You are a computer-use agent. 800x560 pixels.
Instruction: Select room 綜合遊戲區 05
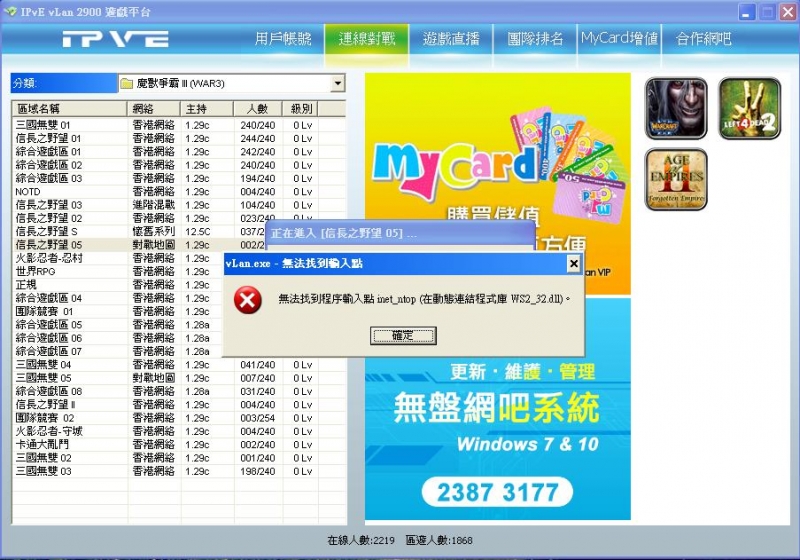point(118,324)
